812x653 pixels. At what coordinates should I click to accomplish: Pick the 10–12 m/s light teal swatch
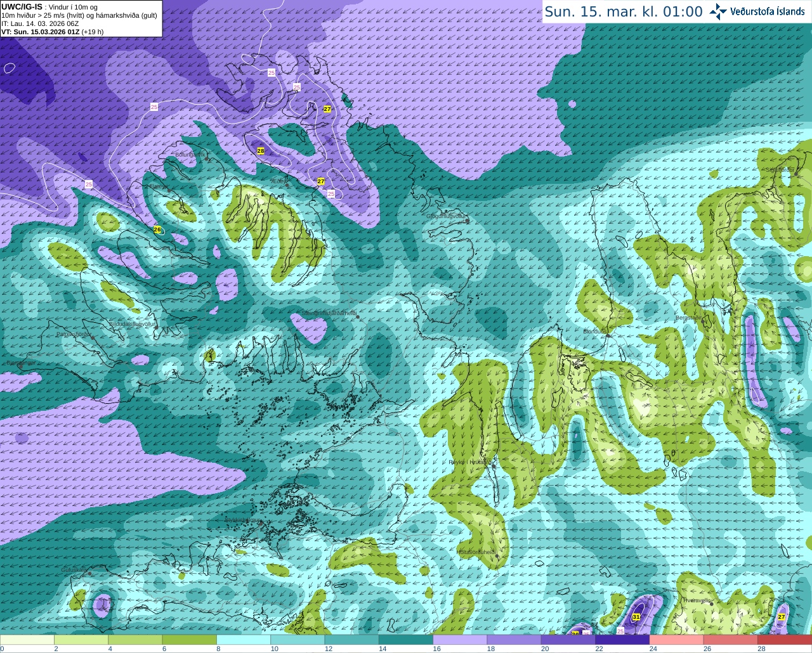click(x=298, y=640)
